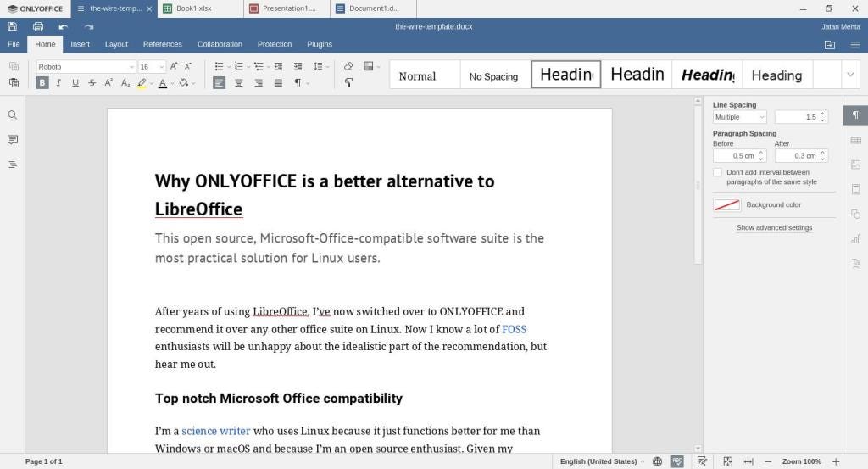The width and height of the screenshot is (868, 469).
Task: Open the Roboto font name dropdown
Action: (131, 67)
